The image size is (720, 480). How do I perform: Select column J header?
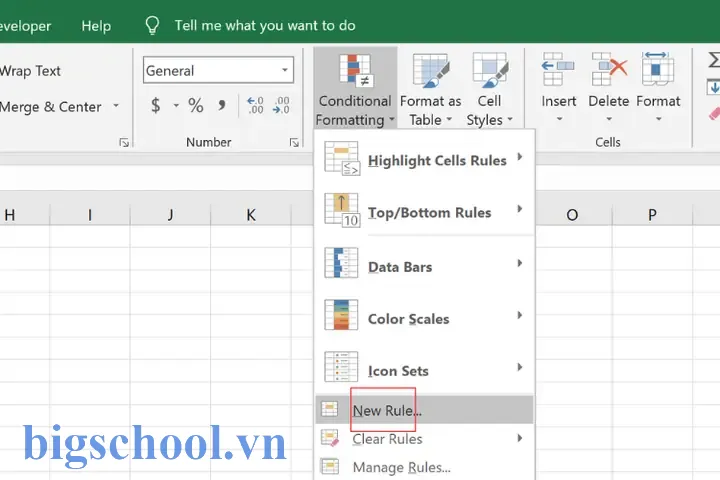[170, 214]
